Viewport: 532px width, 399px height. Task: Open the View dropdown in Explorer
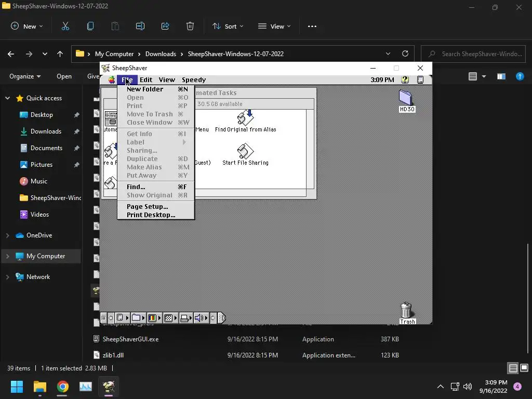(274, 26)
